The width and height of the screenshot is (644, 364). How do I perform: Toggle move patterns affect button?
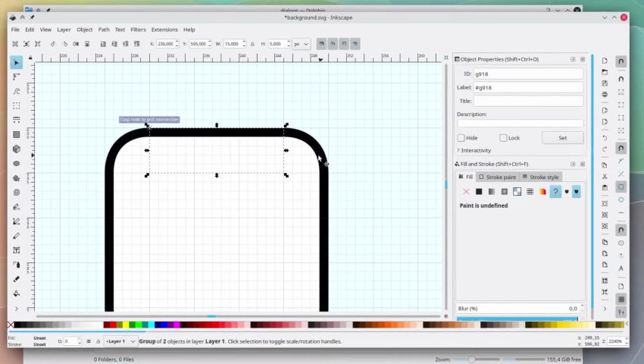point(355,43)
